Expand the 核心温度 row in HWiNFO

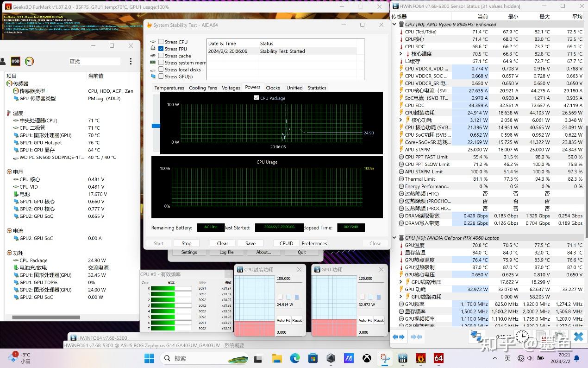coord(401,54)
